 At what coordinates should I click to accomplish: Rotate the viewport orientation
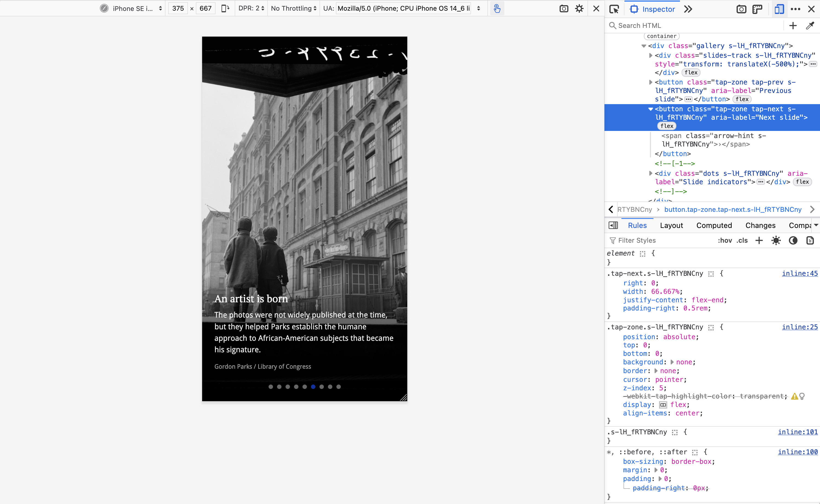click(225, 8)
